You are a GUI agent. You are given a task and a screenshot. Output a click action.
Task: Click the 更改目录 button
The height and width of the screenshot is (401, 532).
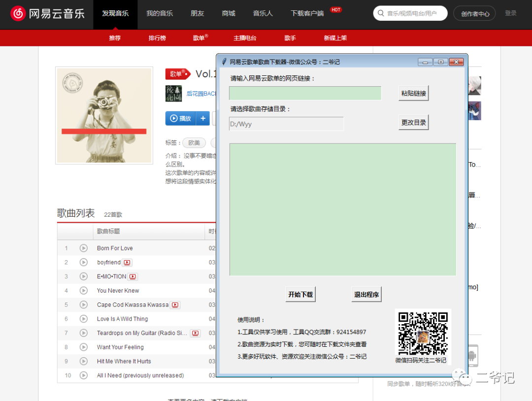click(x=414, y=123)
